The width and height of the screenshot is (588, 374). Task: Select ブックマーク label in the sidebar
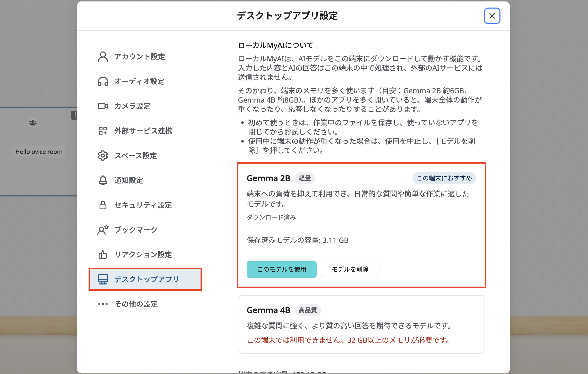pos(136,230)
